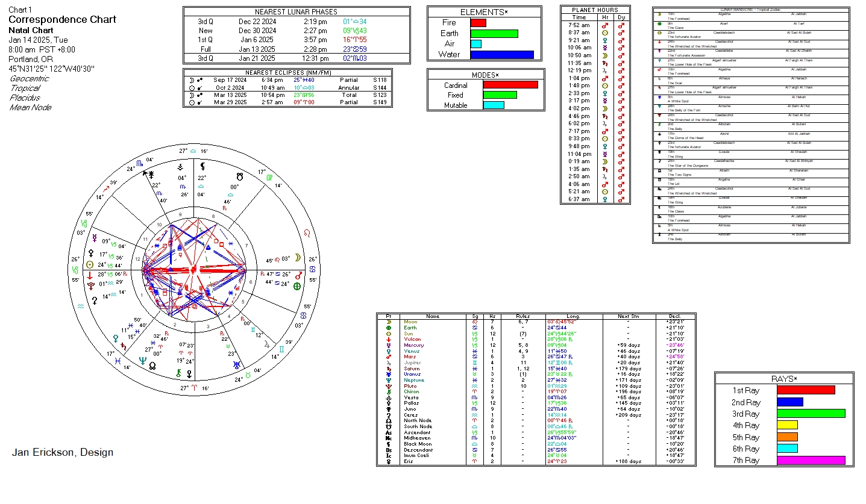Click the cyan 6th Ray bar
This screenshot has height=504, width=866.
coord(788,449)
